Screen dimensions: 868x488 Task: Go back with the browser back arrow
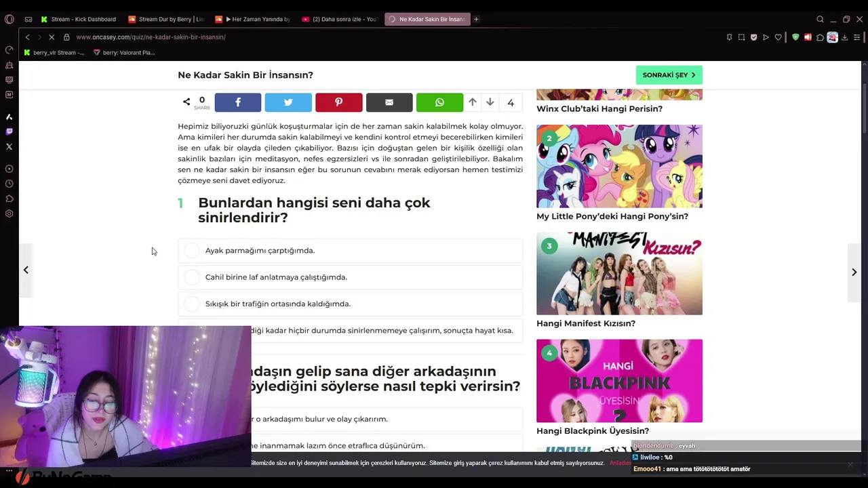[x=27, y=37]
